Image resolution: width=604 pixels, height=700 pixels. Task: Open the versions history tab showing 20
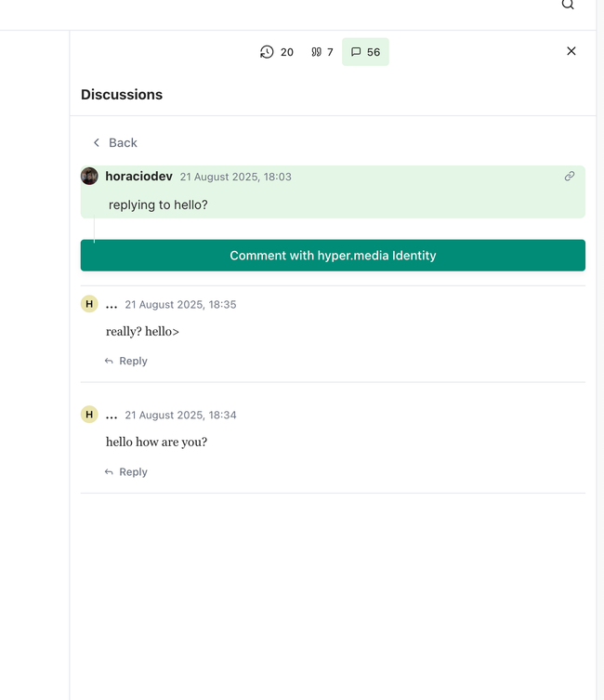pyautogui.click(x=277, y=52)
